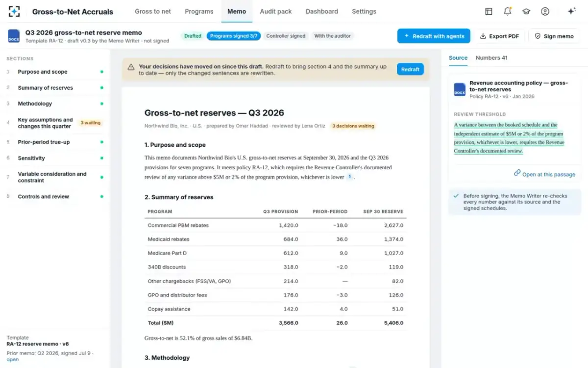Open the prior Q2 2026 memo link
This screenshot has height=368, width=588.
(13, 360)
